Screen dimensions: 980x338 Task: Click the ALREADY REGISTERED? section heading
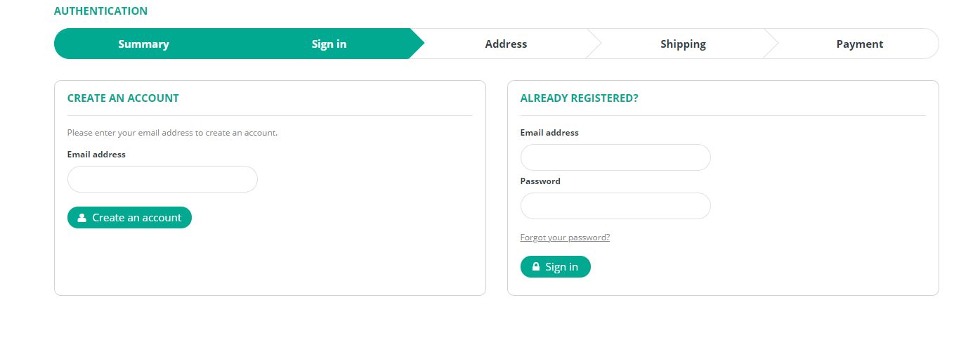[x=579, y=98]
